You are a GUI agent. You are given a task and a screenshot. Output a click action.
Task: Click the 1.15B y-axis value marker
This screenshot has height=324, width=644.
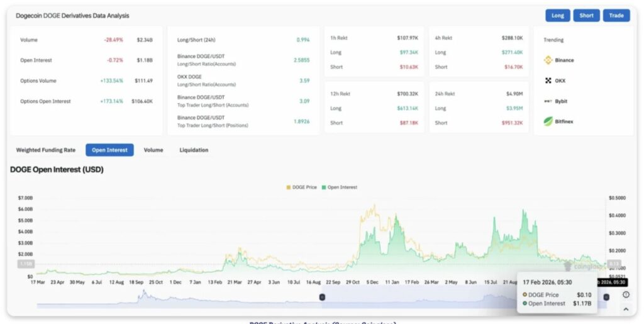coord(26,264)
